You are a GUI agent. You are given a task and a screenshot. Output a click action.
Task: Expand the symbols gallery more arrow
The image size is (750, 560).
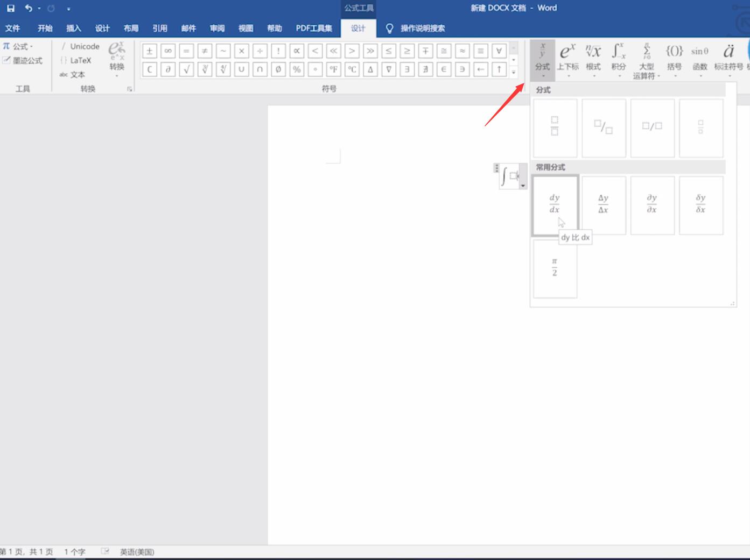point(514,72)
